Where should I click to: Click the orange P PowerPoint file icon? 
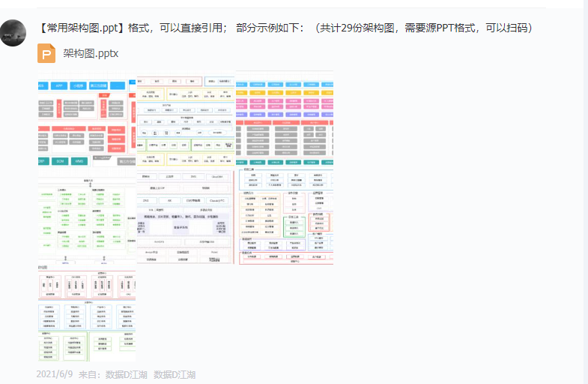(46, 53)
